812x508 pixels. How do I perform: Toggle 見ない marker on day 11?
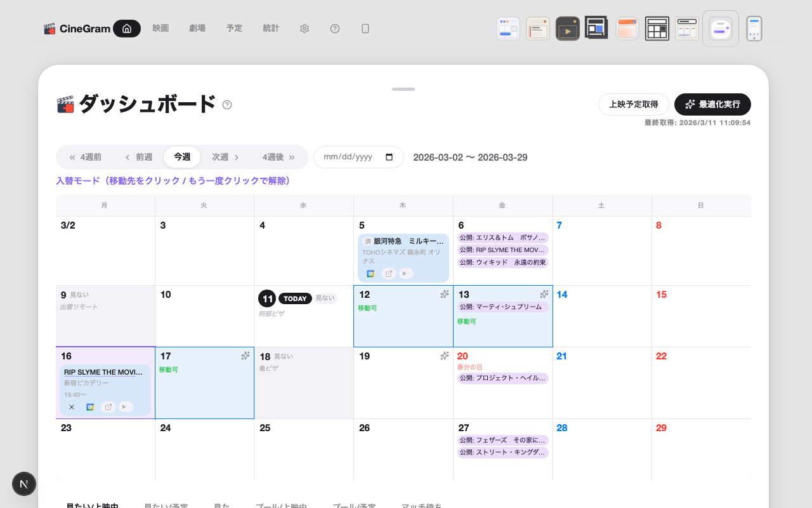pyautogui.click(x=325, y=298)
